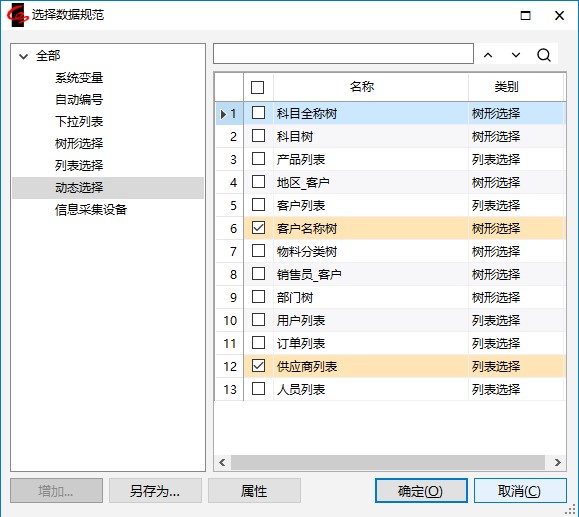The width and height of the screenshot is (579, 517).
Task: Uncheck the 供应商列表 checkbox
Action: (x=258, y=366)
